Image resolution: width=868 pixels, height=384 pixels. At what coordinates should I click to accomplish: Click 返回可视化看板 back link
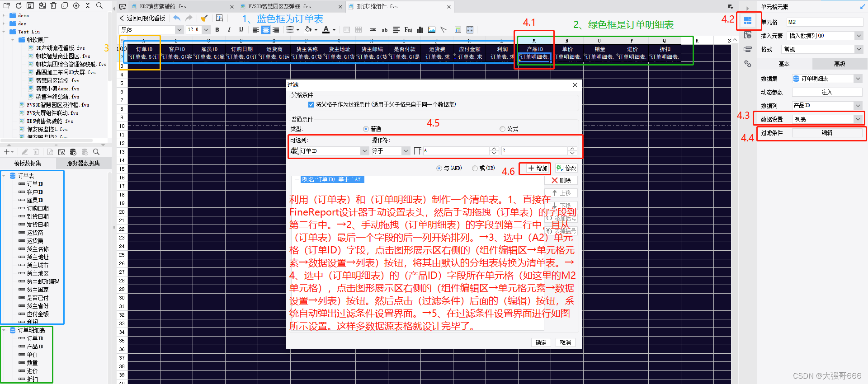tap(142, 18)
